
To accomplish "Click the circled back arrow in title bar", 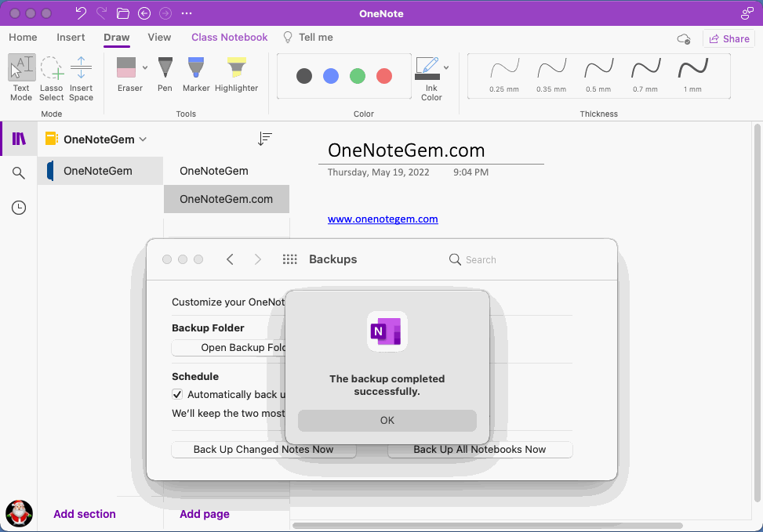I will (x=144, y=13).
